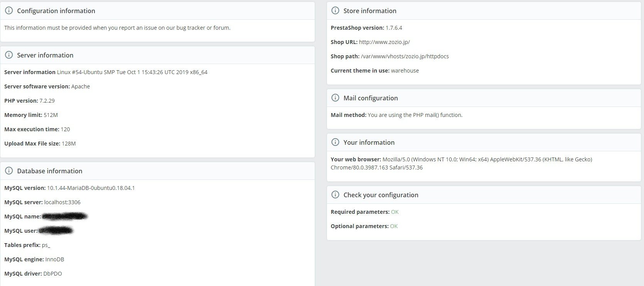Click the Check your configuration info icon
Viewport: 644px width, 286px height.
point(335,195)
